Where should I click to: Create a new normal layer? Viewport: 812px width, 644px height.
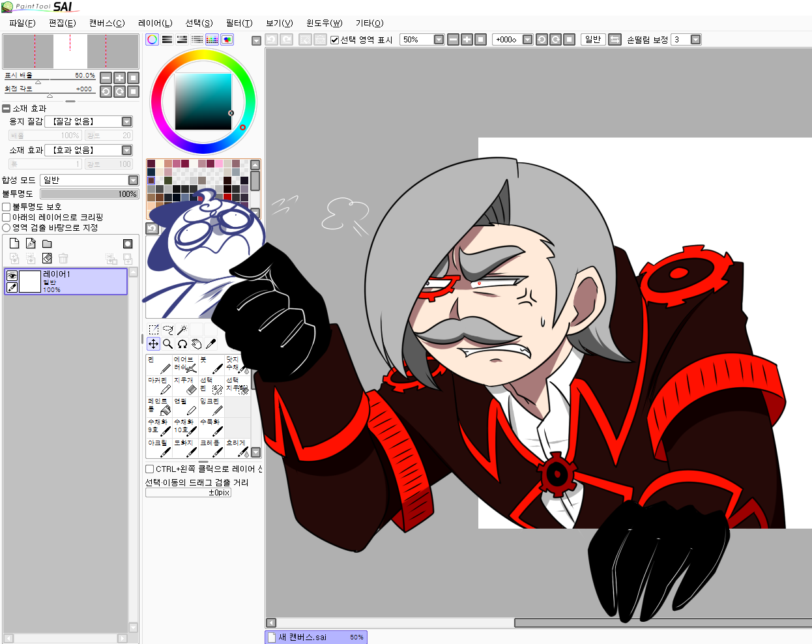pos(14,244)
